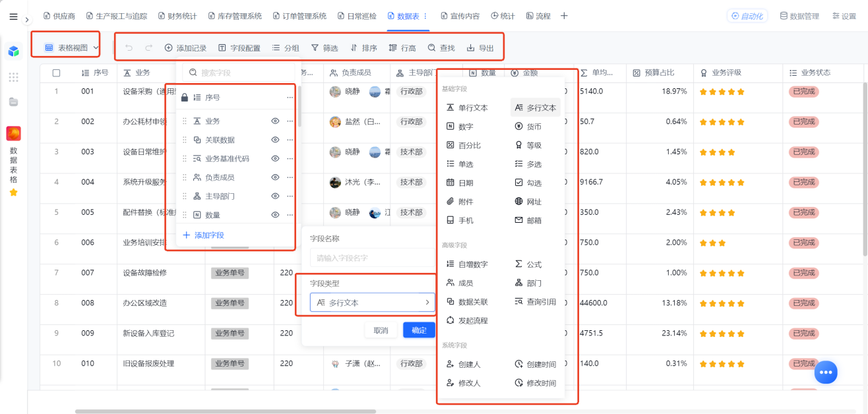Select the 勾选 checkbox field type

tap(528, 183)
